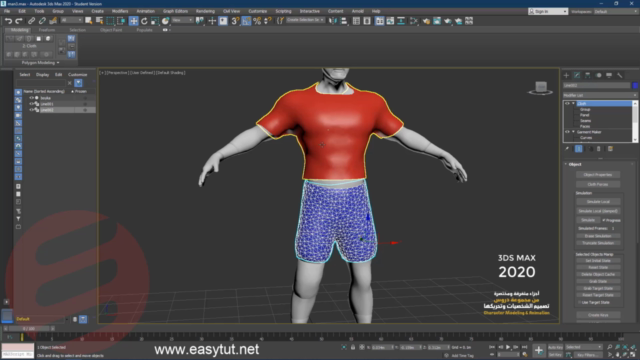640x360 pixels.
Task: Open the Hierarchy command panel tab
Action: 588,75
